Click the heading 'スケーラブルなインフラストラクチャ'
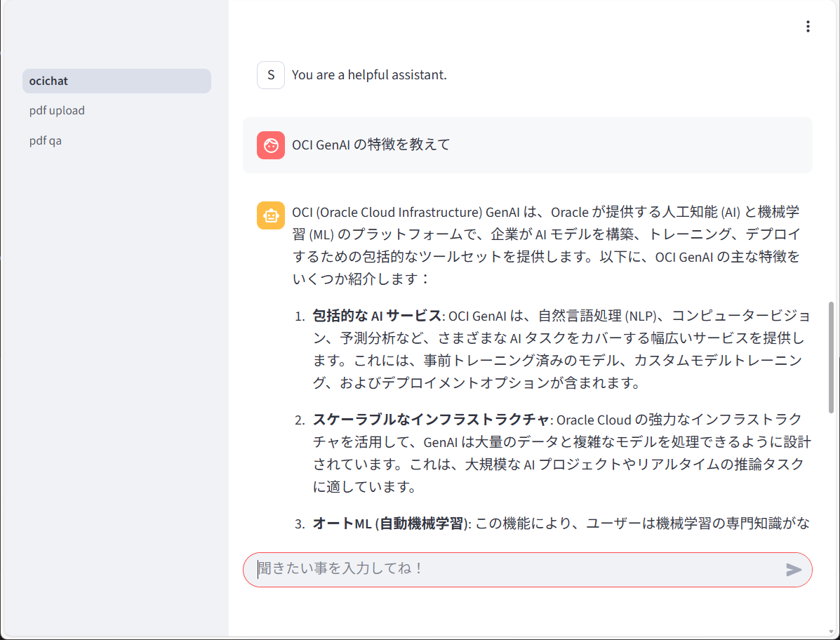This screenshot has height=640, width=840. click(432, 420)
